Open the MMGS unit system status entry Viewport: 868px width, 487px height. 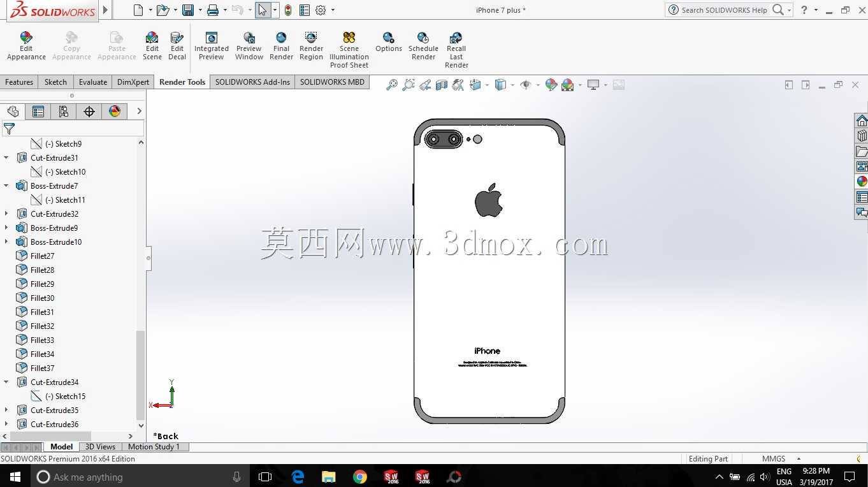[774, 459]
